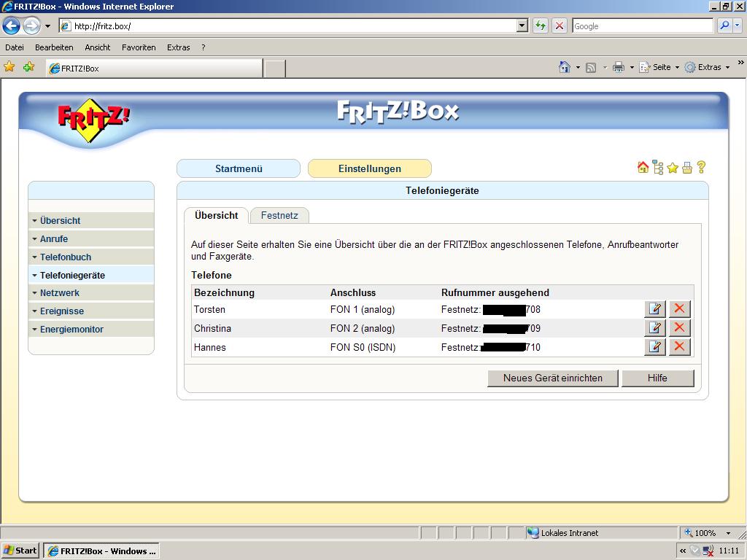Open the sitemap tree icon
This screenshot has width=747, height=560.
658,168
